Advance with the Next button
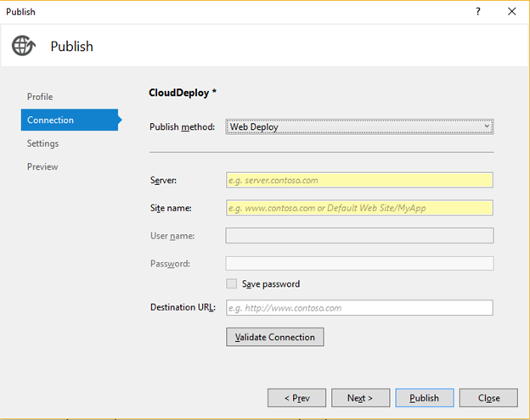Image resolution: width=530 pixels, height=420 pixels. point(360,398)
